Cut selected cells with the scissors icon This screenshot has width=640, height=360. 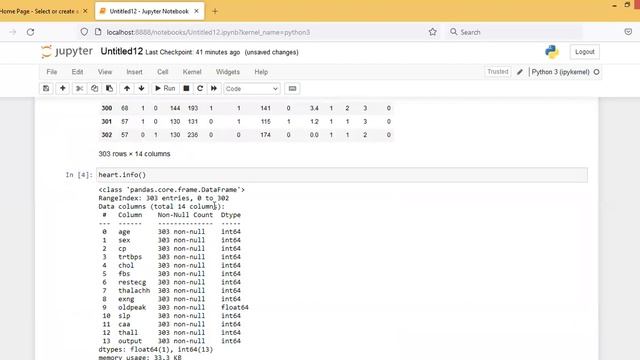[x=80, y=89]
